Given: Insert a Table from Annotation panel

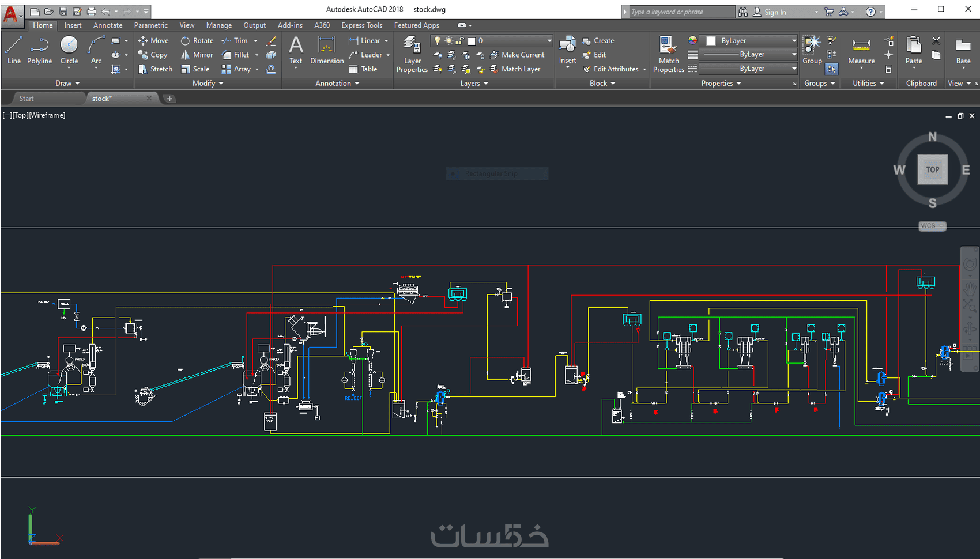Looking at the screenshot, I should [x=363, y=69].
